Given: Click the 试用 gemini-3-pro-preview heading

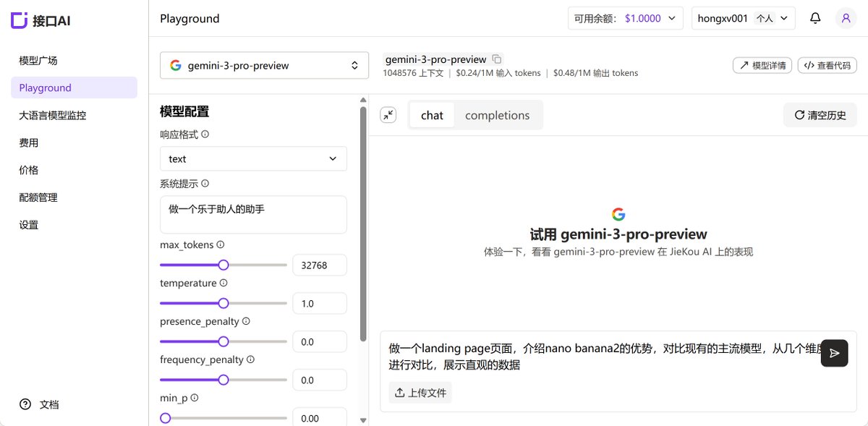Looking at the screenshot, I should (x=618, y=234).
